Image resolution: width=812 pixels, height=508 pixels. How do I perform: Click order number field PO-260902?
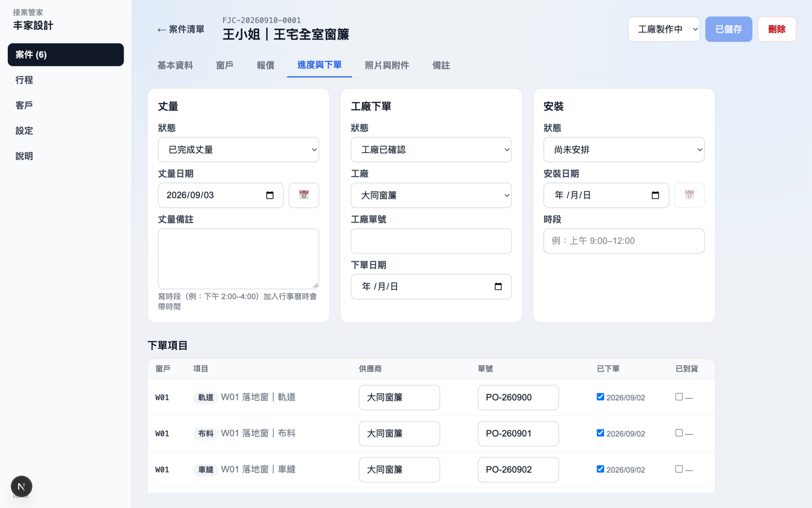pyautogui.click(x=518, y=470)
